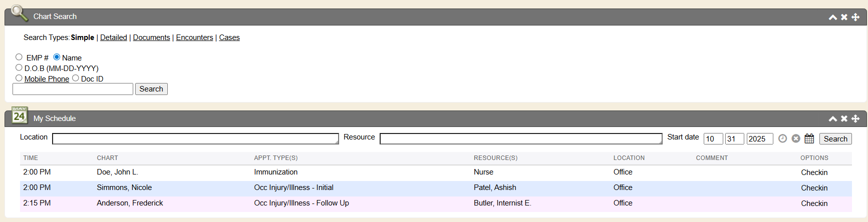Close the Chart Search panel
This screenshot has width=868, height=222.
844,17
